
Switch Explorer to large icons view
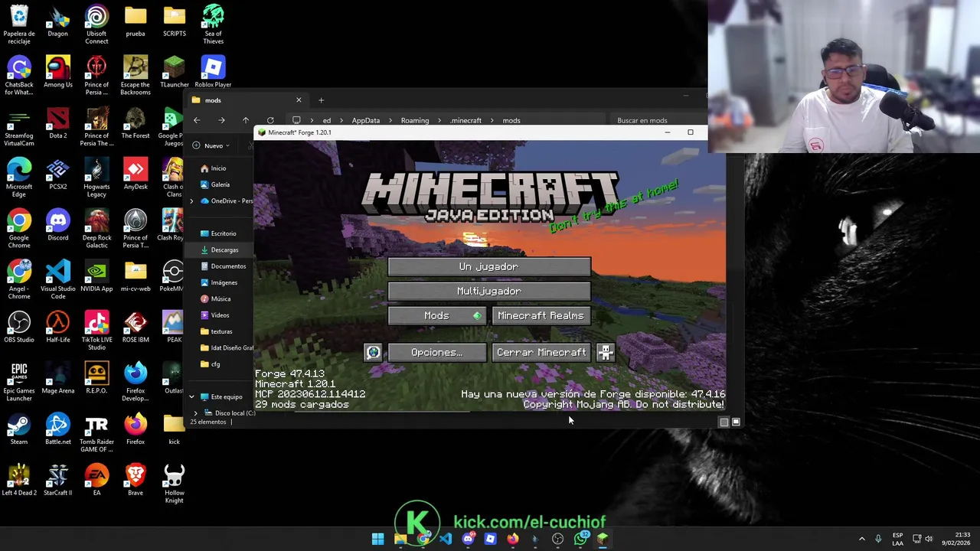736,422
